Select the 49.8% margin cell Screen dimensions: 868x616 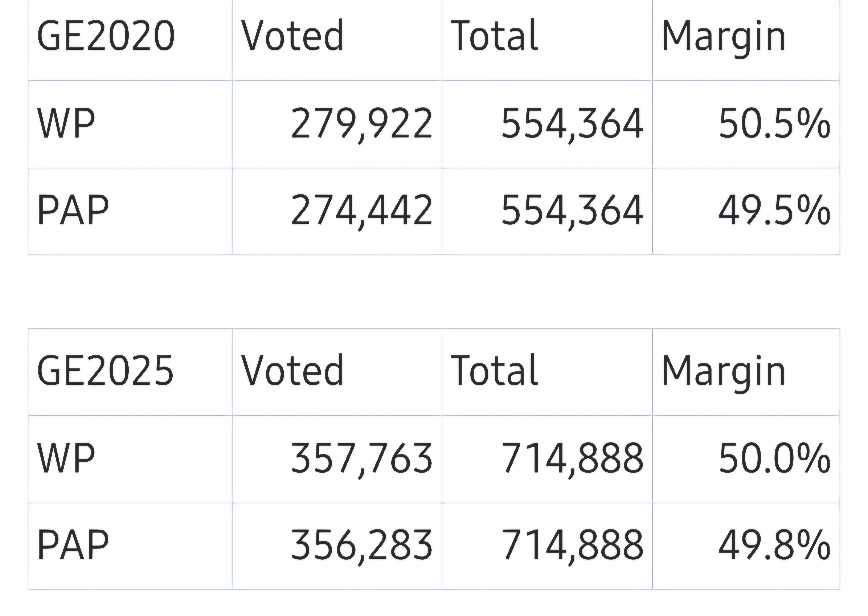[774, 545]
